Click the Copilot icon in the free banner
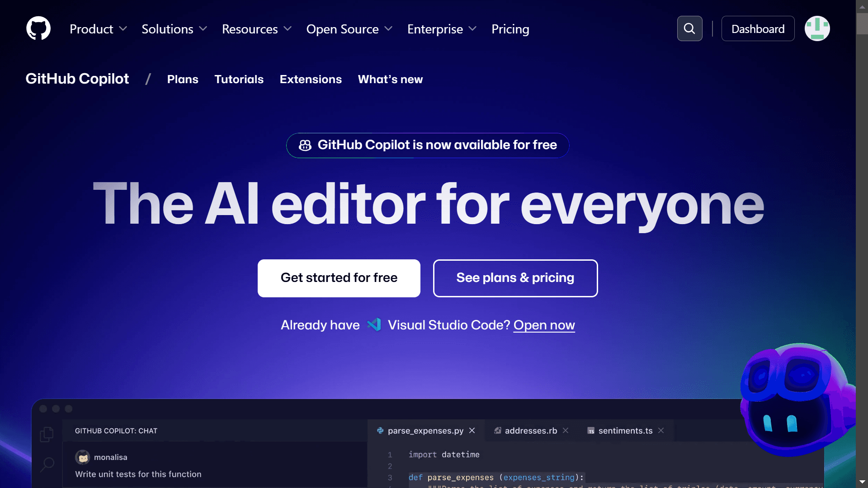Viewport: 868px width, 488px height. 305,145
